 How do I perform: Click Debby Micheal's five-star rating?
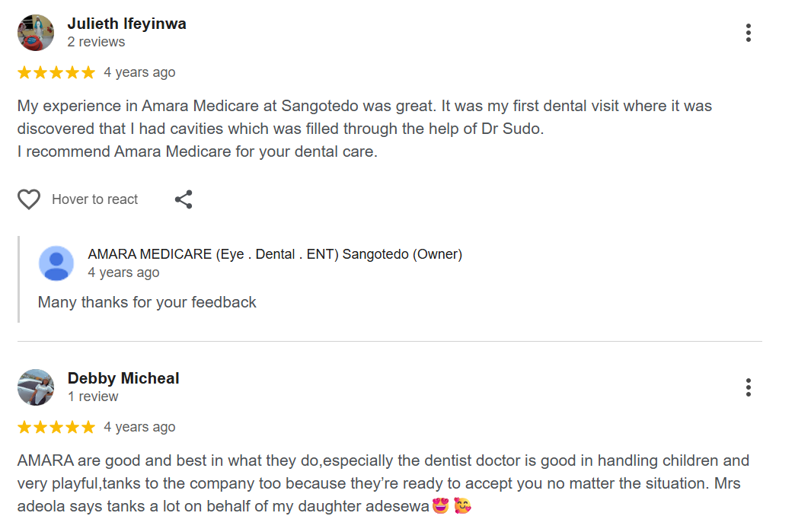pos(56,427)
